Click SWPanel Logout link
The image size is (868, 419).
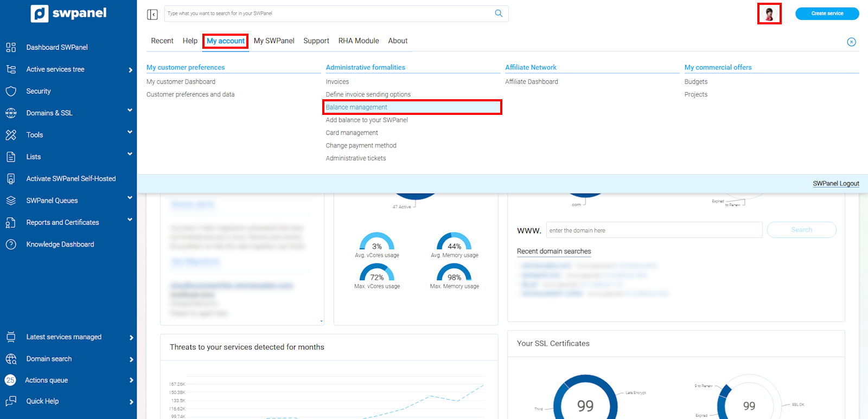(x=836, y=184)
